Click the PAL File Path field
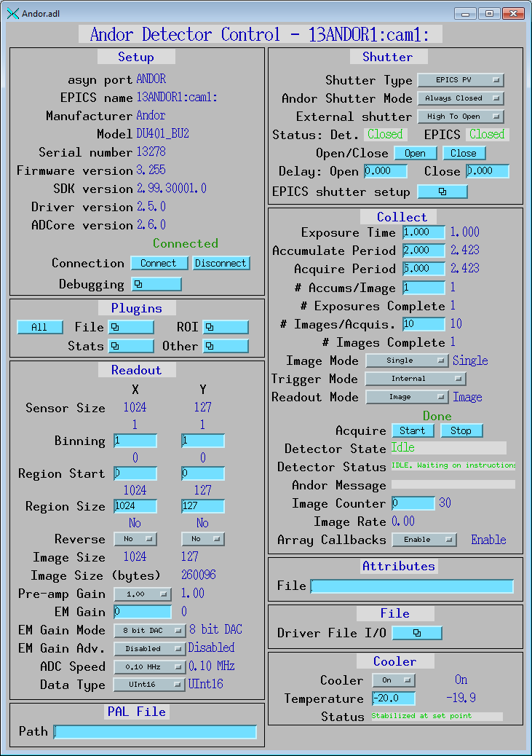This screenshot has height=756, width=532. pos(155,732)
